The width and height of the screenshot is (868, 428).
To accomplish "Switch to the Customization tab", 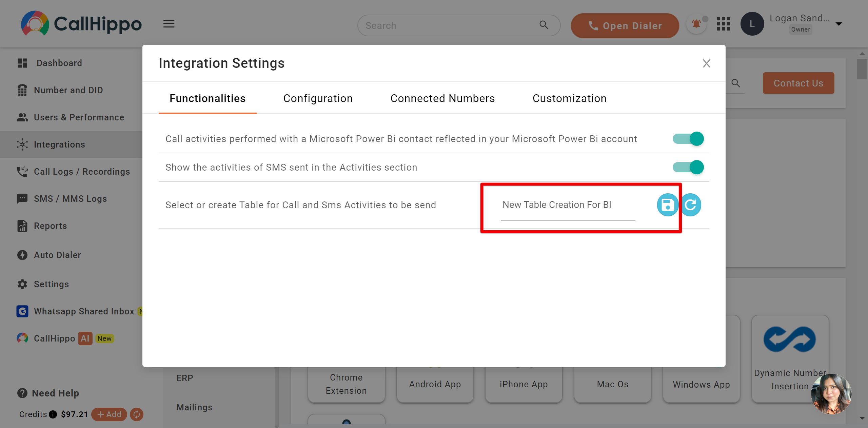I will point(570,98).
